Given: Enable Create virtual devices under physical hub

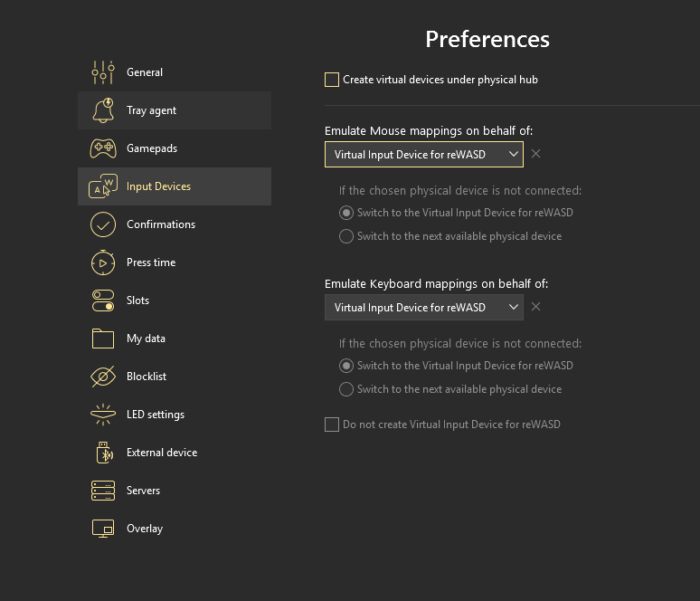Looking at the screenshot, I should 332,80.
